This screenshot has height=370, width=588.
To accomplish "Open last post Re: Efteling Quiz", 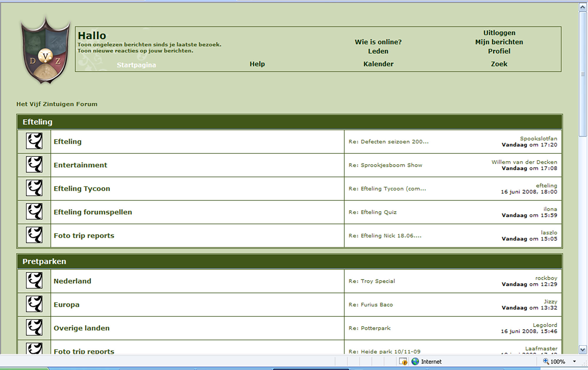I will [x=372, y=212].
